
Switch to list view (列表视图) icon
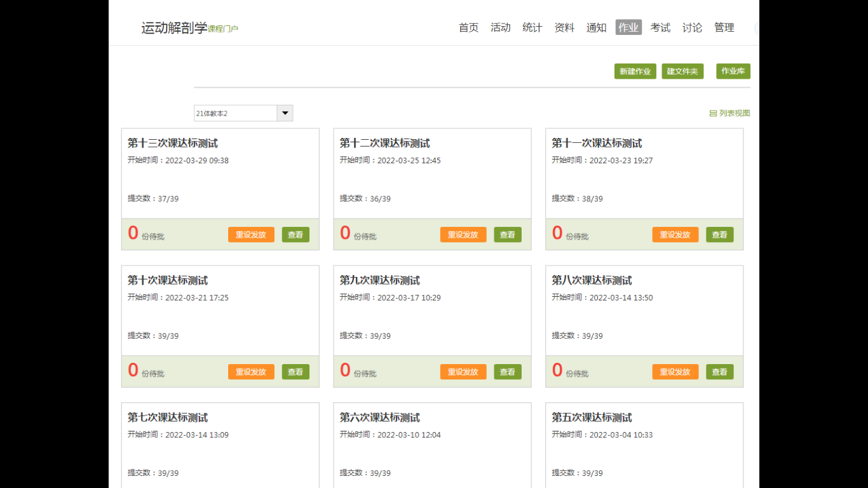[713, 114]
